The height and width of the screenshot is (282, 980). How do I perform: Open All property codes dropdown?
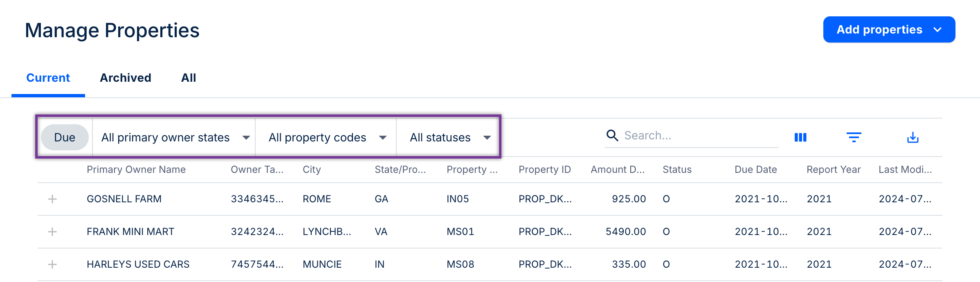click(327, 137)
